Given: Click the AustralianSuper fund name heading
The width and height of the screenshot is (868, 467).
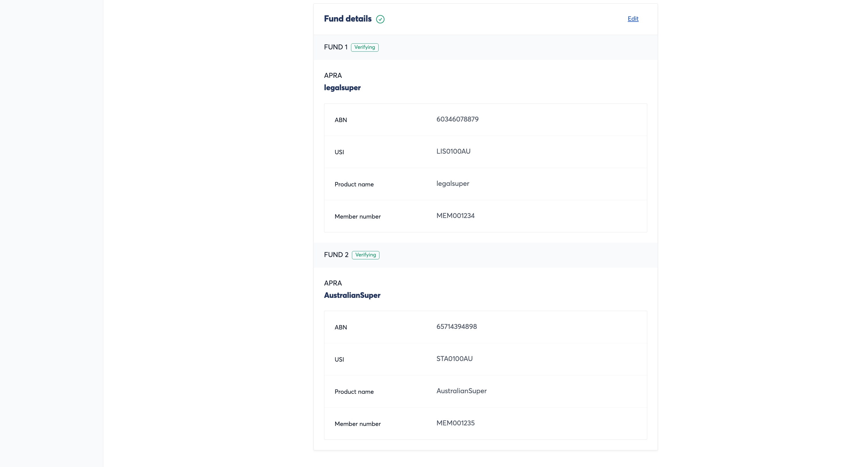Looking at the screenshot, I should tap(352, 295).
